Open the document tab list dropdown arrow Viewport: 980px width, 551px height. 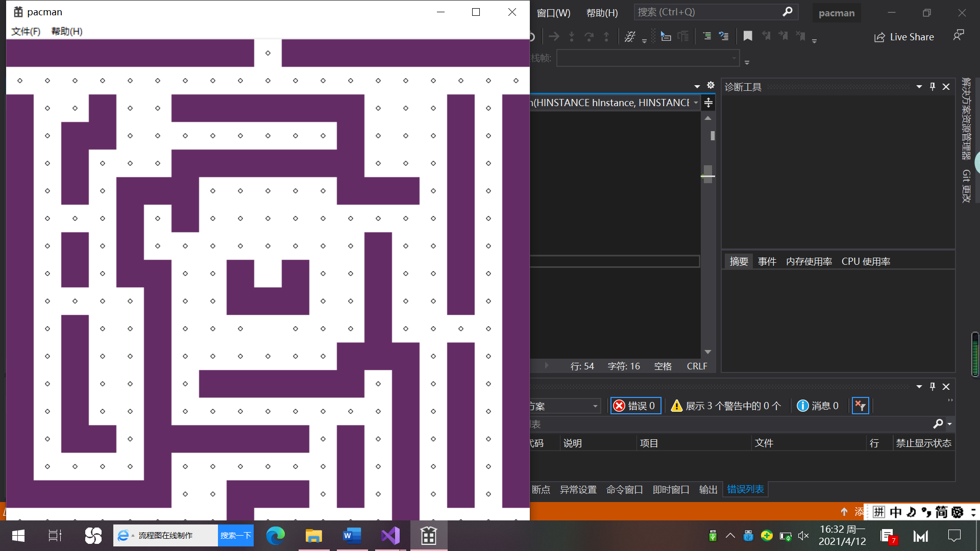697,86
